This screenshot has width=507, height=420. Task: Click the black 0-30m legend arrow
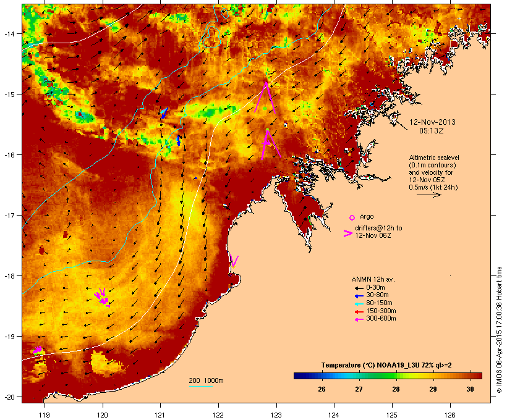coord(359,288)
